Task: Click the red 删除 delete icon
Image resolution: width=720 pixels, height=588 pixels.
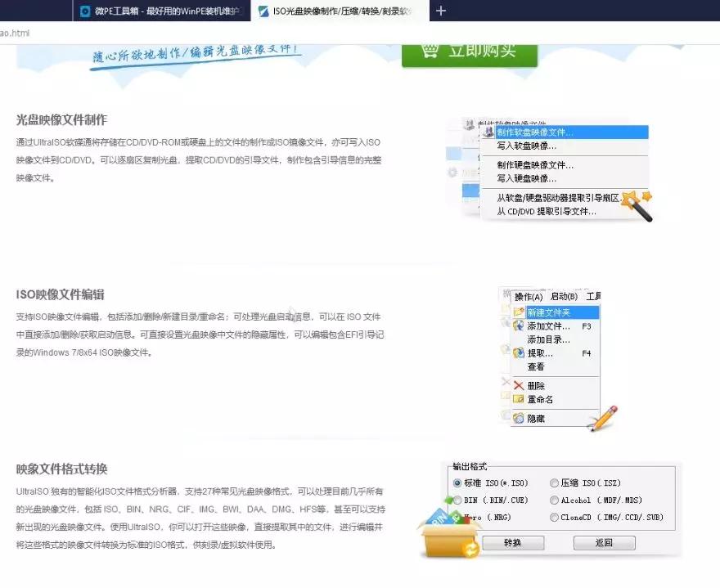Action: [x=517, y=384]
